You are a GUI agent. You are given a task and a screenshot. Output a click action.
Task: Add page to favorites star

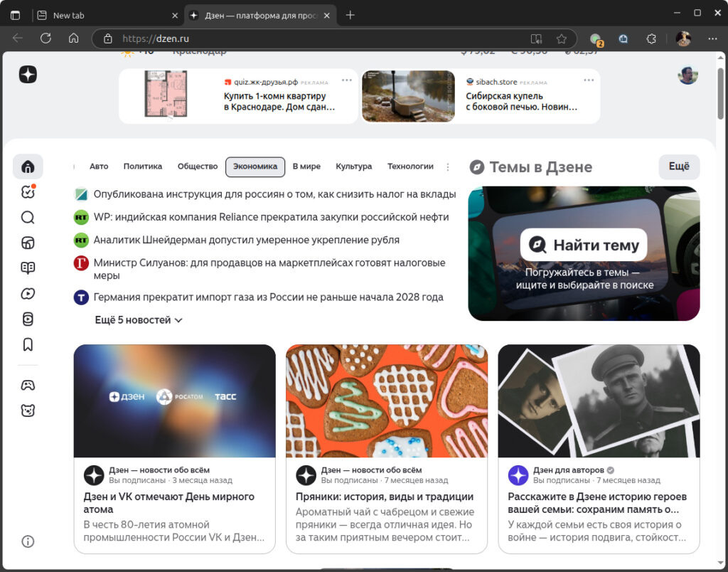[x=562, y=38]
